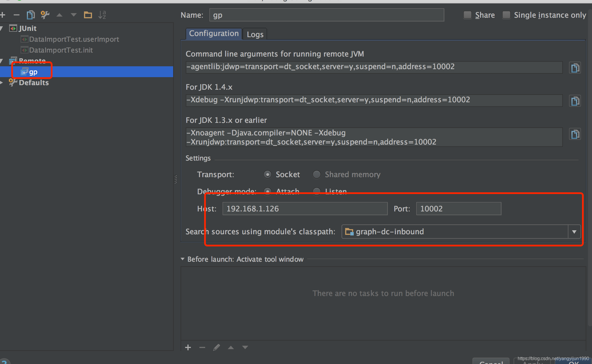Collapse the JUnit tree node
592x364 pixels.
(x=2, y=28)
